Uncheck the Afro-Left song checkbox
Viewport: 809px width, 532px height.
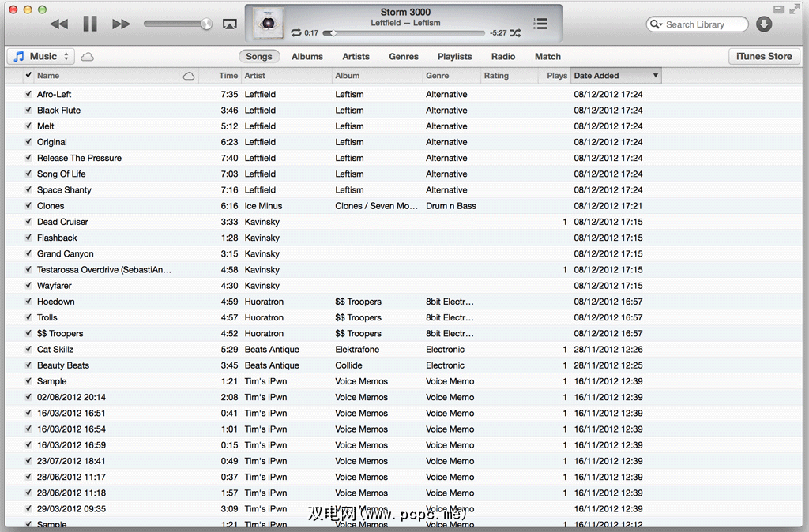28,94
